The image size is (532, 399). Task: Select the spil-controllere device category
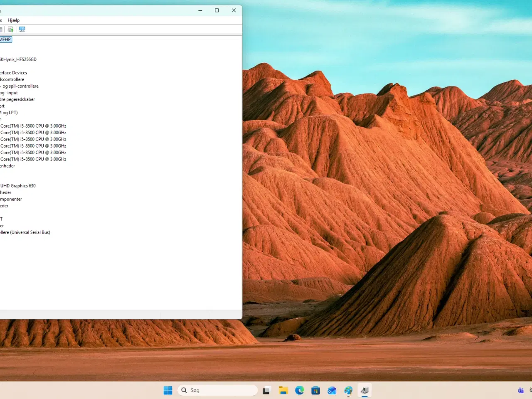[x=19, y=86]
